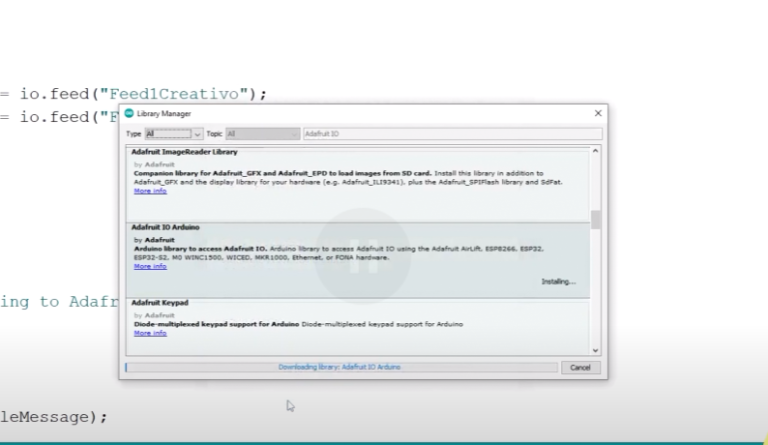Click the Cancel button
The image size is (768, 445).
click(x=580, y=367)
